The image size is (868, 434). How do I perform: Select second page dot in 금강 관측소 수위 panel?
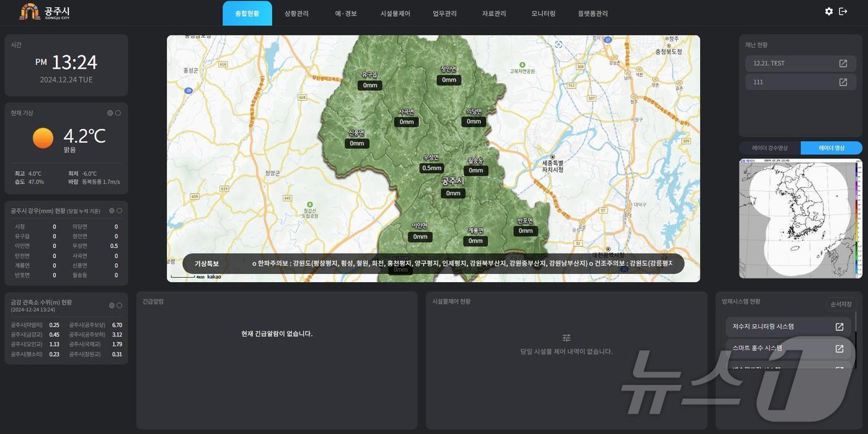[x=119, y=306]
